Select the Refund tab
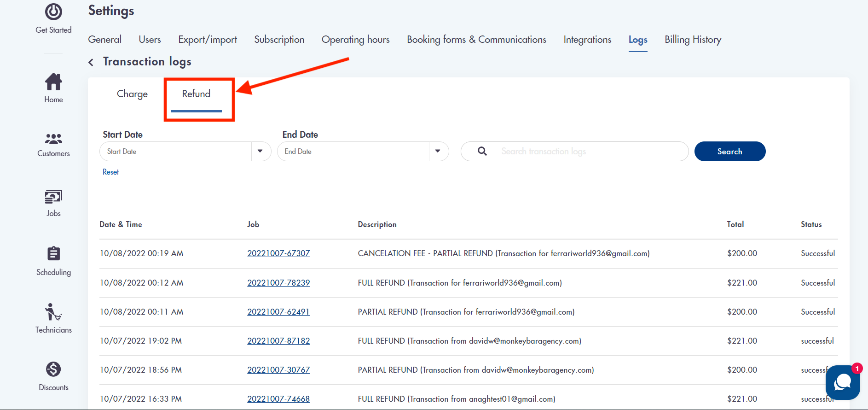Image resolution: width=868 pixels, height=410 pixels. tap(196, 94)
